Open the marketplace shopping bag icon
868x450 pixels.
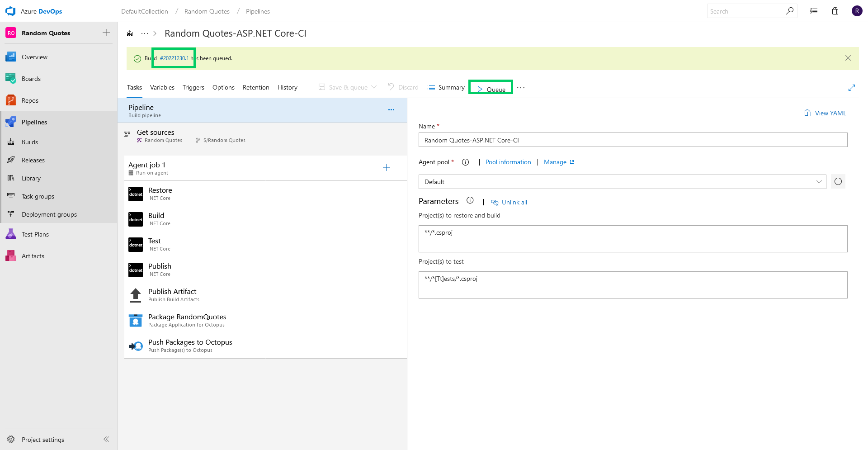pyautogui.click(x=835, y=11)
